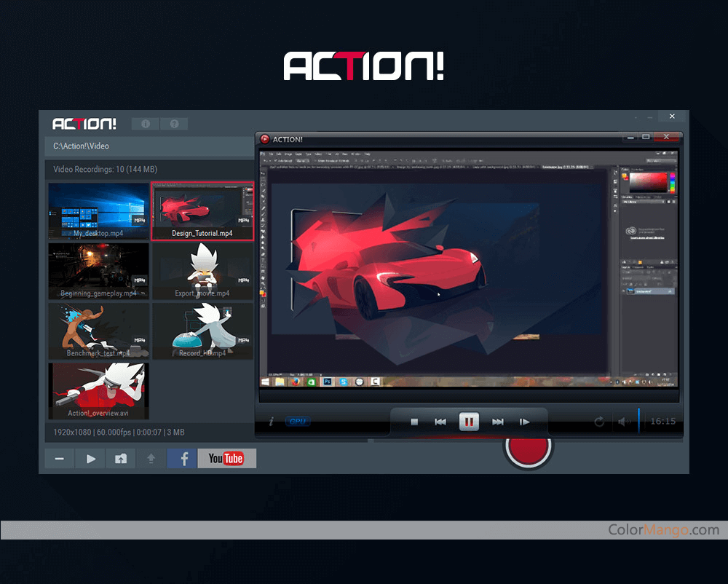Stop playback using the stop icon
Screen dimensions: 728x584
[x=414, y=421]
